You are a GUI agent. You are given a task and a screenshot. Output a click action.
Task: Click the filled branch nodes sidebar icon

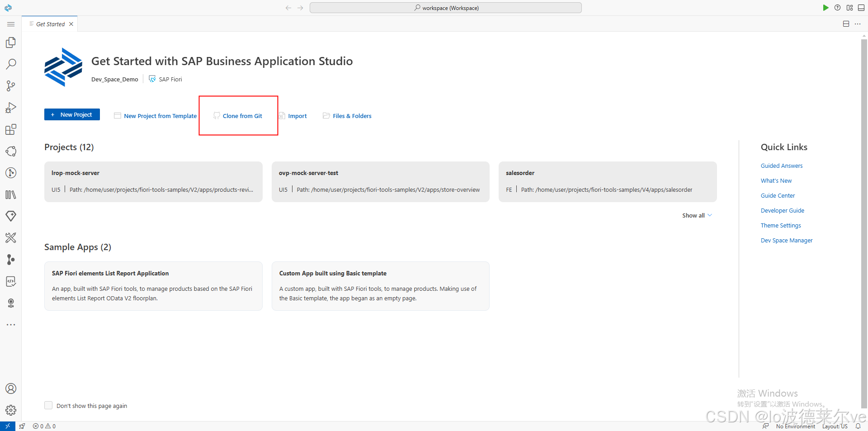click(x=11, y=260)
